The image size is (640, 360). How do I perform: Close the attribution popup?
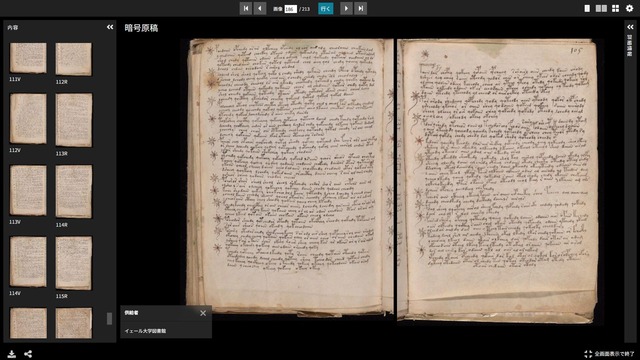[203, 313]
